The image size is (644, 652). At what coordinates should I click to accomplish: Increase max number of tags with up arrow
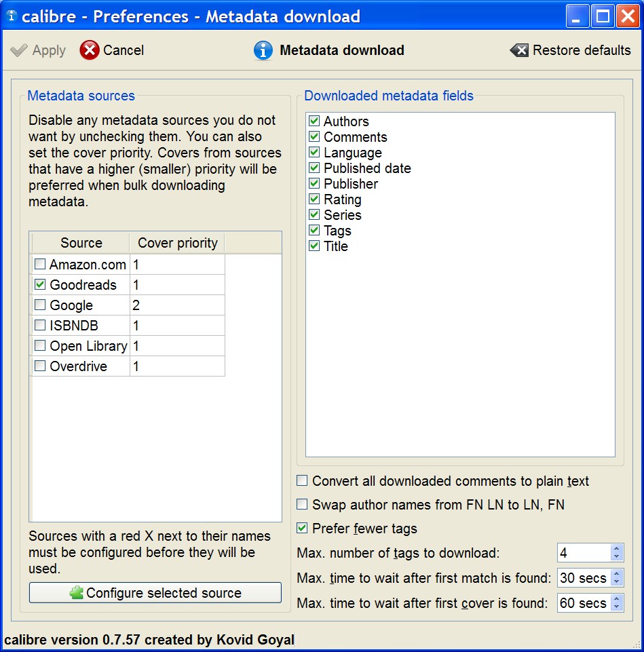[x=617, y=548]
